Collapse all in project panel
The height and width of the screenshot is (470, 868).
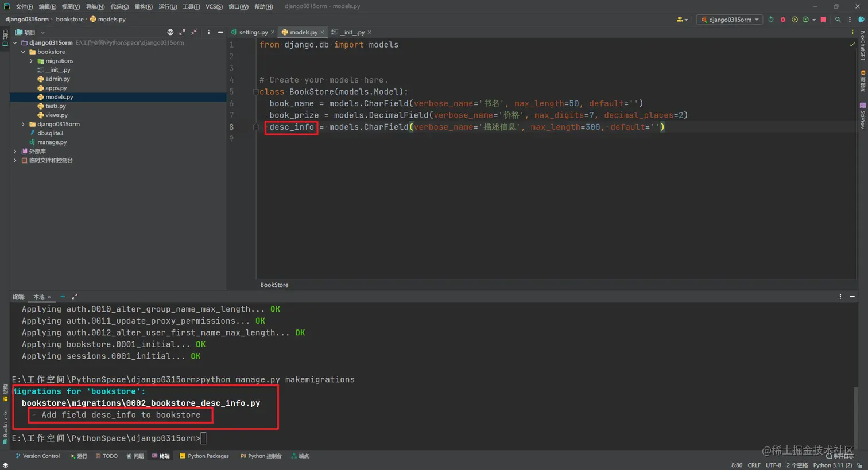coord(194,32)
